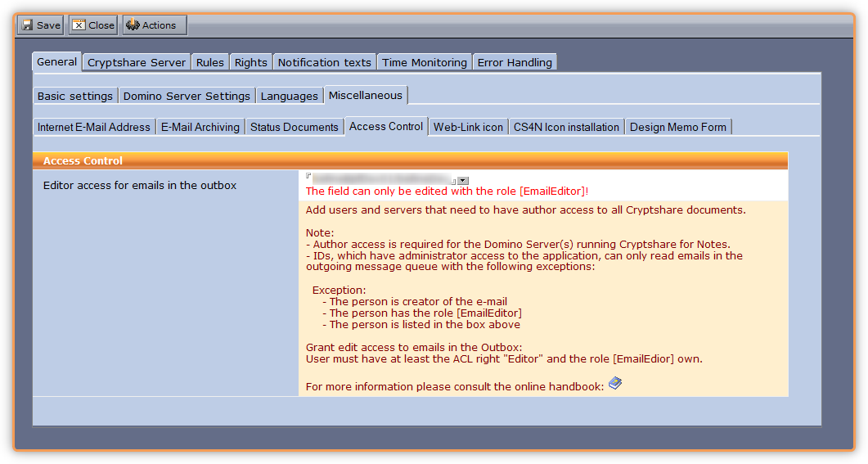Click the 'Note:' heading text
Image resolution: width=868 pixels, height=464 pixels.
click(320, 232)
